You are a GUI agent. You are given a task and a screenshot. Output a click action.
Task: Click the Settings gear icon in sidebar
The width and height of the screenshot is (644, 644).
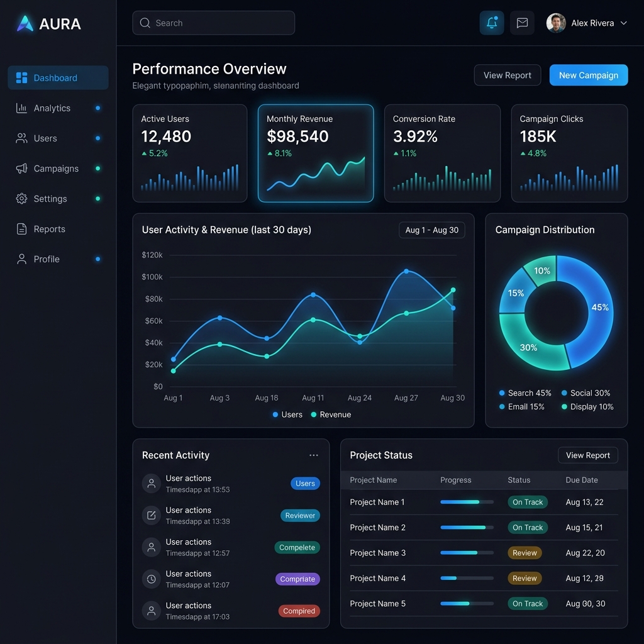pyautogui.click(x=21, y=199)
